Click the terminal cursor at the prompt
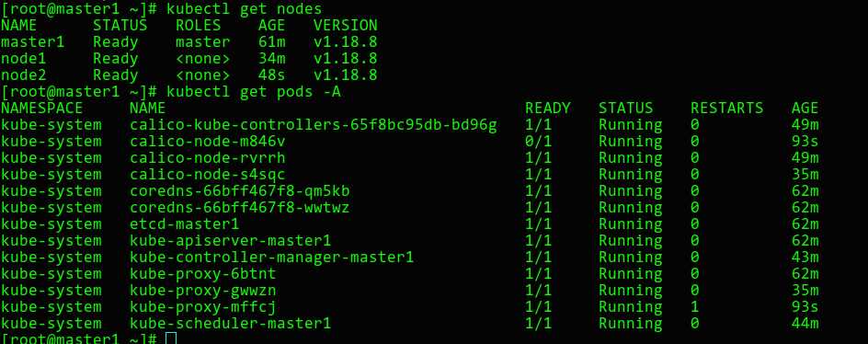Screen dimensions: 868x344 (x=170, y=338)
